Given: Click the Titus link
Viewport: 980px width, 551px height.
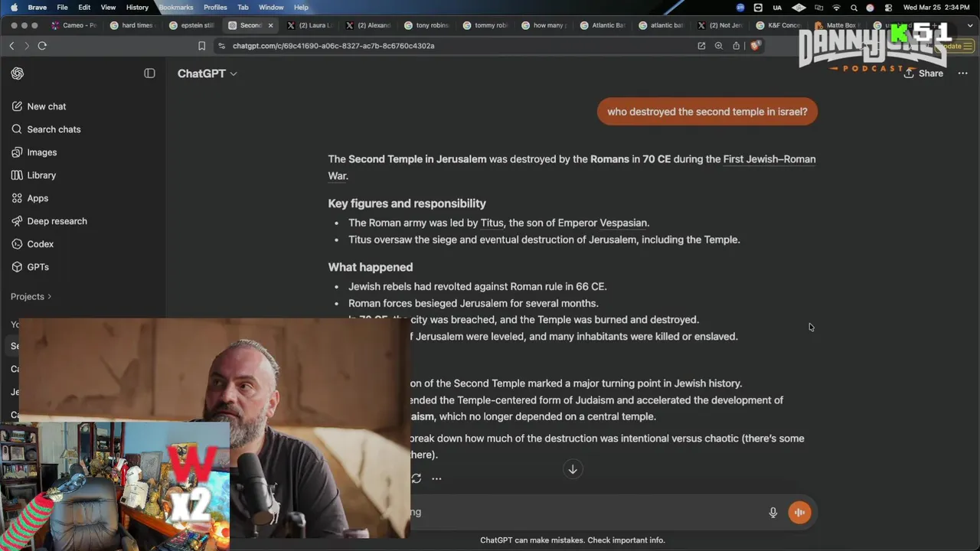Looking at the screenshot, I should tap(492, 223).
